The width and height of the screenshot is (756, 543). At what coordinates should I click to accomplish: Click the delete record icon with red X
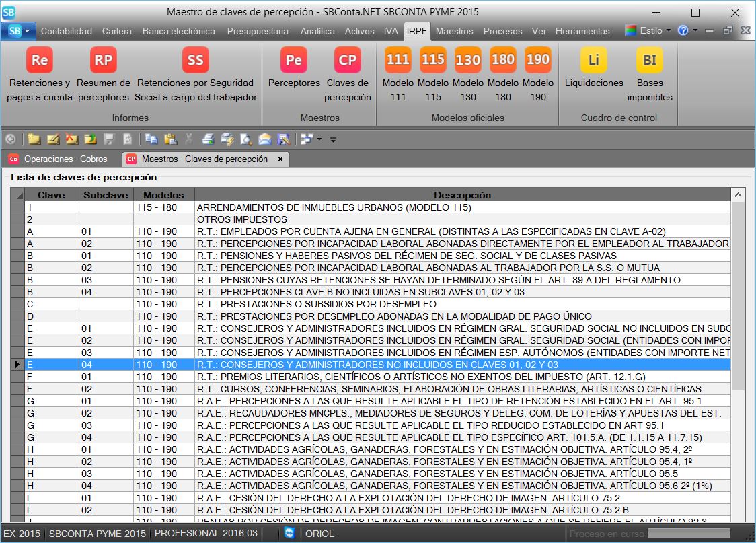click(71, 139)
